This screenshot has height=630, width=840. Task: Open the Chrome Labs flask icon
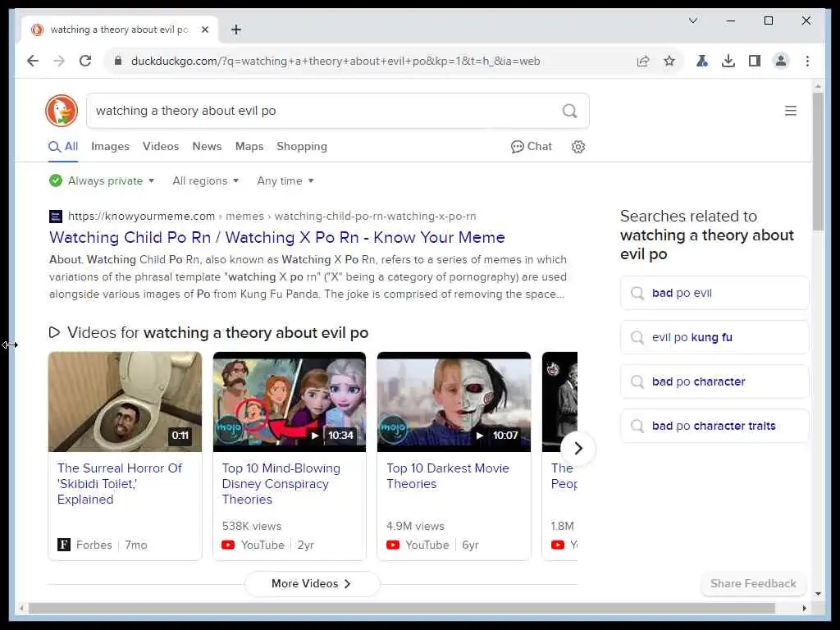tap(702, 61)
